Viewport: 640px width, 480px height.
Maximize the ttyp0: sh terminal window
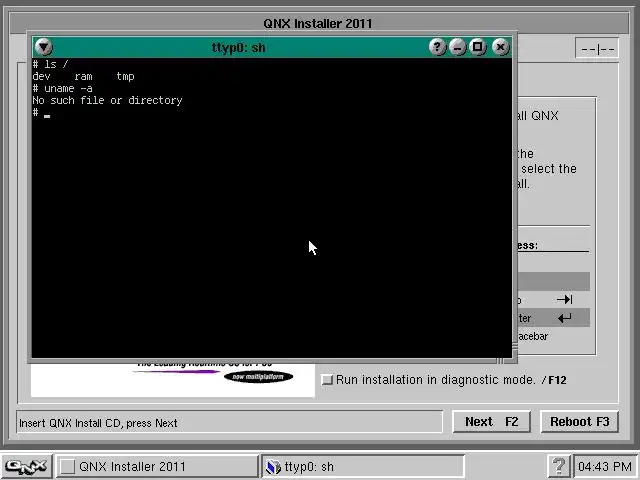click(478, 47)
